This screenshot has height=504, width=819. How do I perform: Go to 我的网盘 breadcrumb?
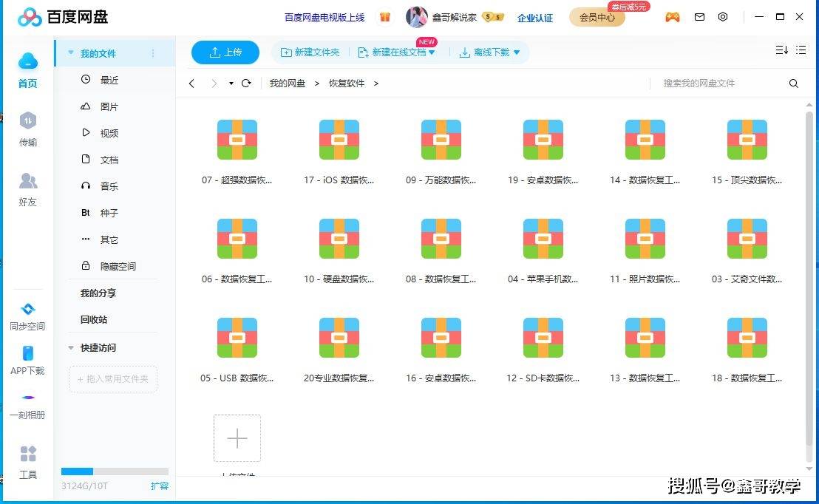[288, 84]
